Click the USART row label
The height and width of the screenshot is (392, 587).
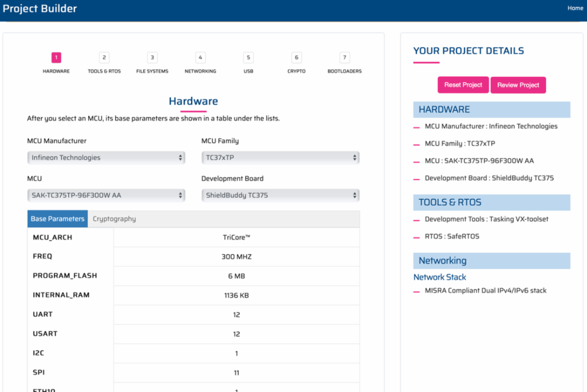(45, 333)
